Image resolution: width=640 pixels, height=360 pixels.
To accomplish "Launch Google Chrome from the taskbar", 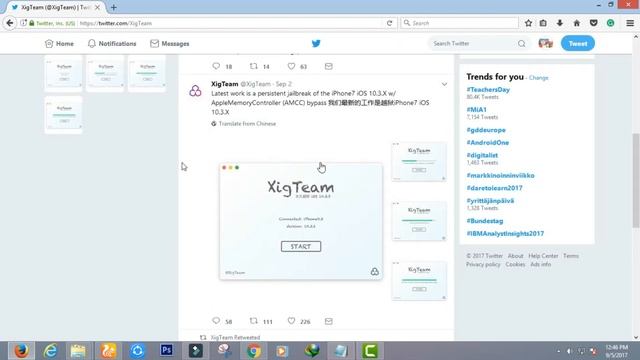I will 253,351.
